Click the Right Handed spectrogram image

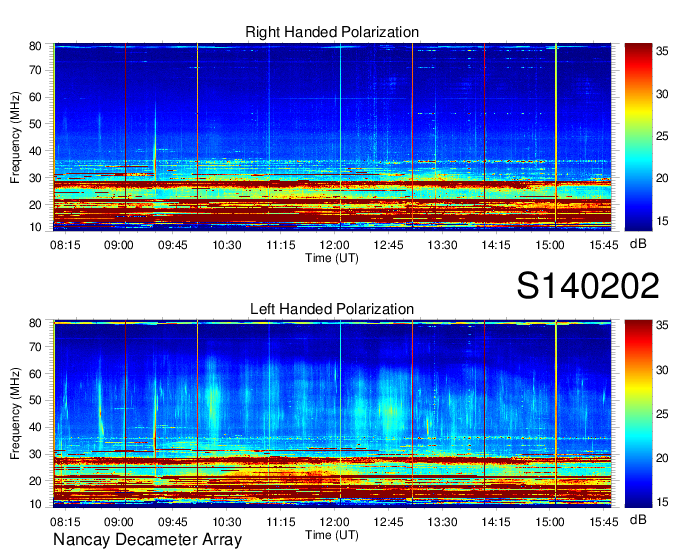tap(332, 137)
